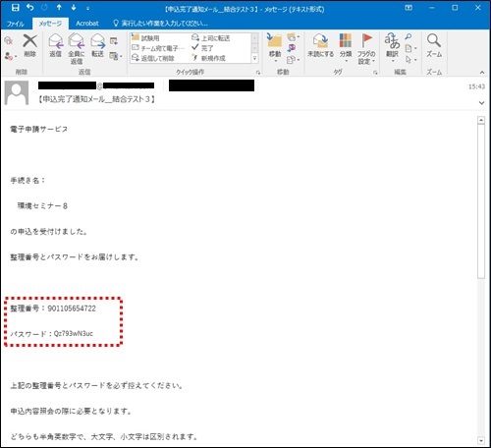
Task: Forward message with 転送 icon
Action: coord(97,41)
